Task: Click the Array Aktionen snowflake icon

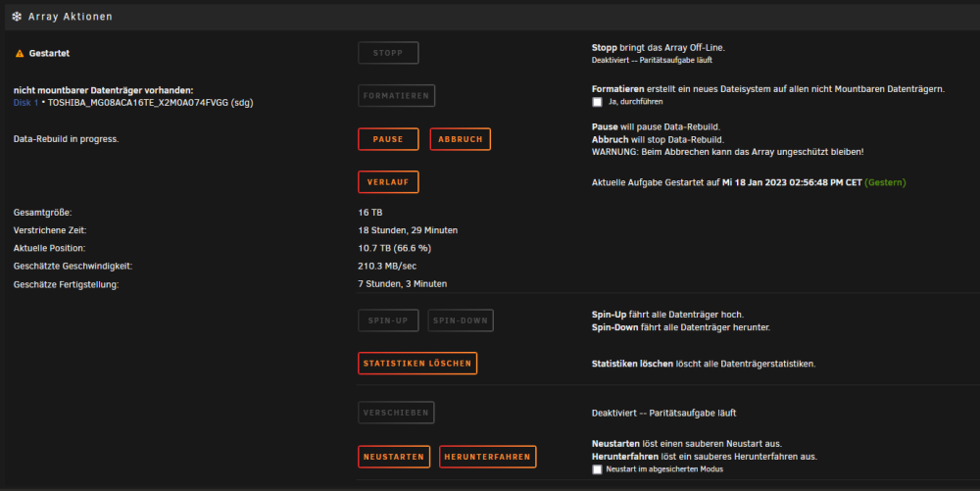Action: (17, 17)
